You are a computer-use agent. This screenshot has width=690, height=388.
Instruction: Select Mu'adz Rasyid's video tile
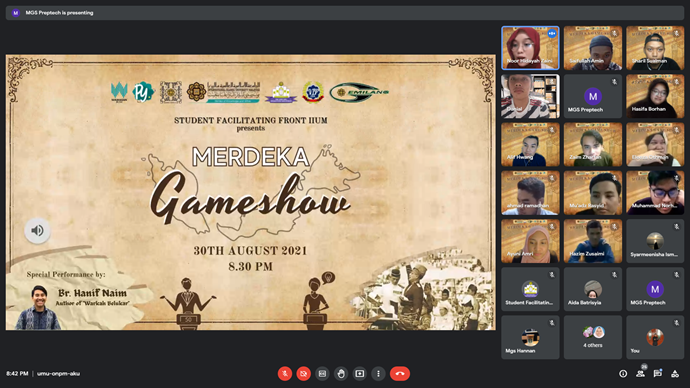click(593, 193)
